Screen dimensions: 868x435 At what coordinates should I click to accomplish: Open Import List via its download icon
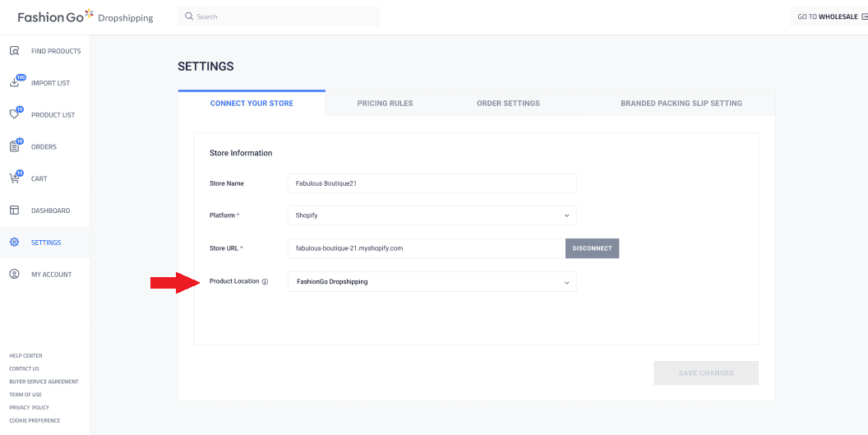coord(14,82)
